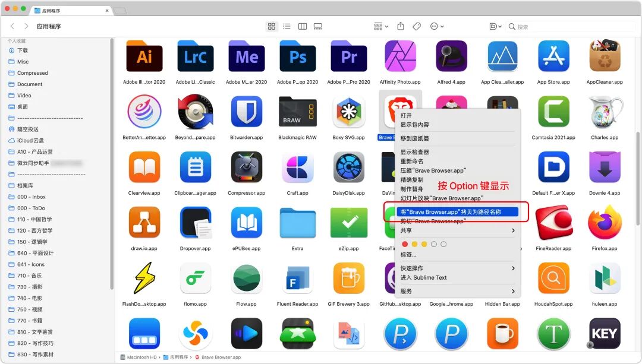Apply the yellow tag color

(x=424, y=244)
